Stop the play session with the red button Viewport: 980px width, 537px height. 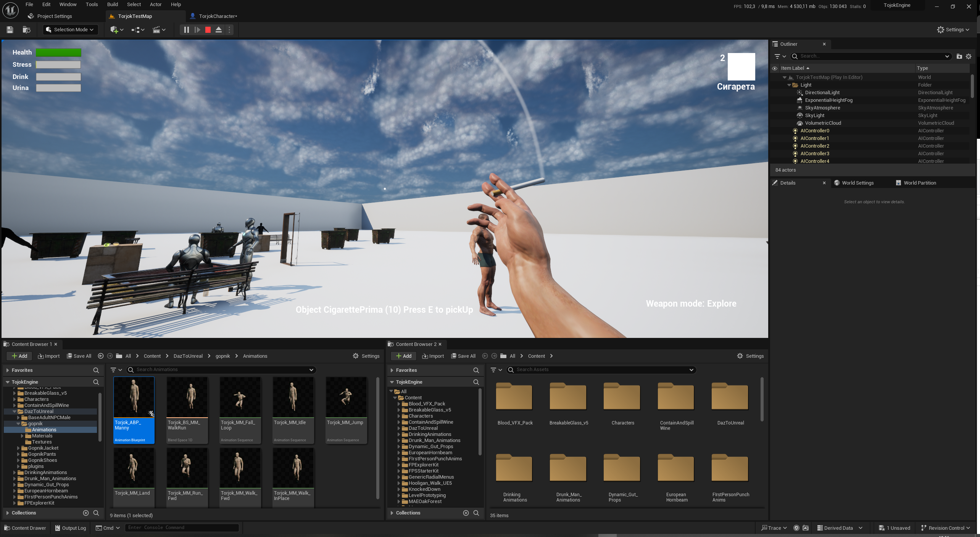pos(208,30)
